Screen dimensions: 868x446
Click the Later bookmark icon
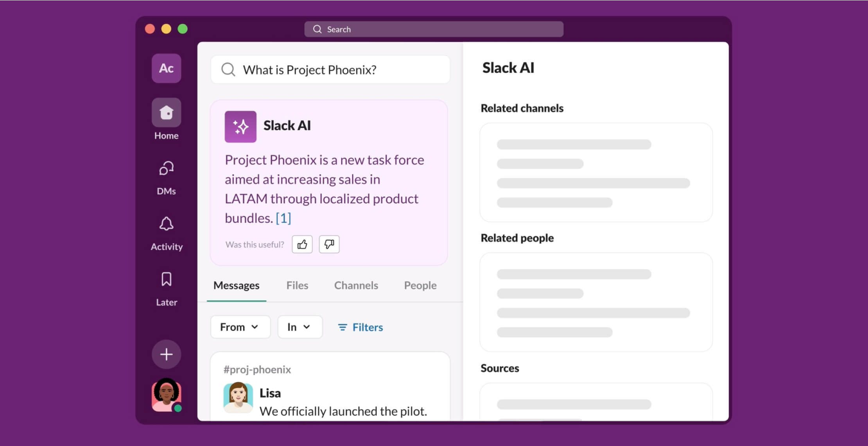[x=166, y=279]
